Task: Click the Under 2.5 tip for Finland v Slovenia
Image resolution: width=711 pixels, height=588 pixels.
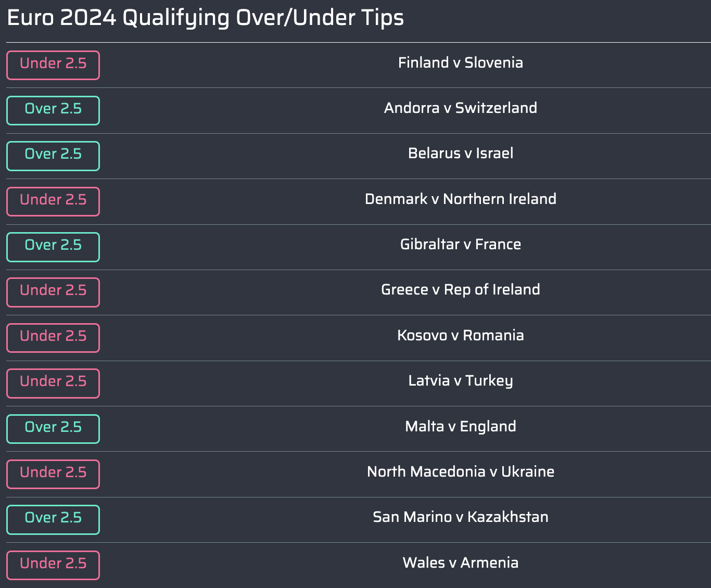Action: click(x=53, y=65)
